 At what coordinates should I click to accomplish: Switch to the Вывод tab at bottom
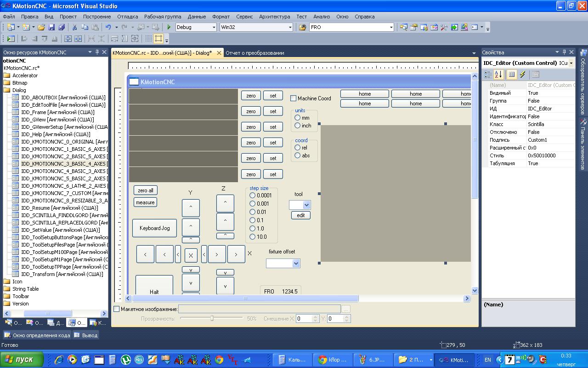86,335
